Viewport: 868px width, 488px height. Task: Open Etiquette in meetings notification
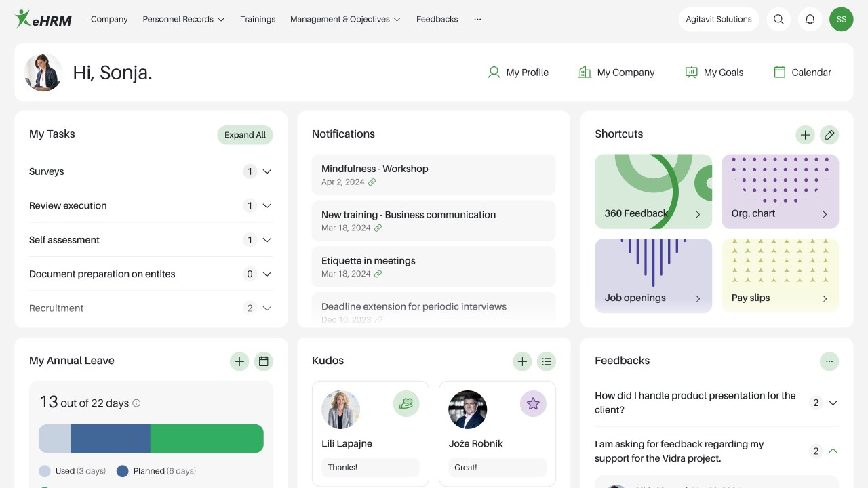(433, 266)
